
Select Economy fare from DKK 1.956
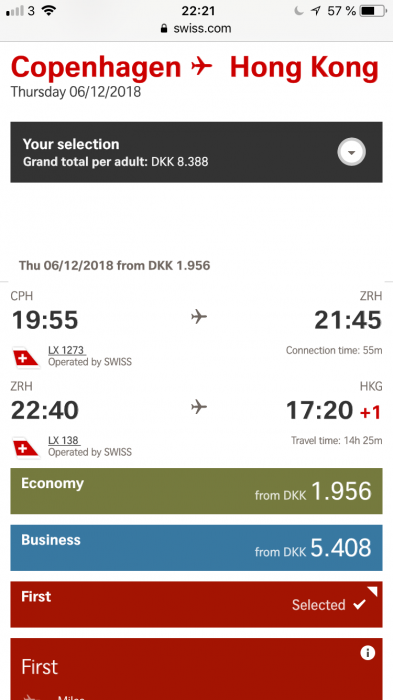point(196,491)
